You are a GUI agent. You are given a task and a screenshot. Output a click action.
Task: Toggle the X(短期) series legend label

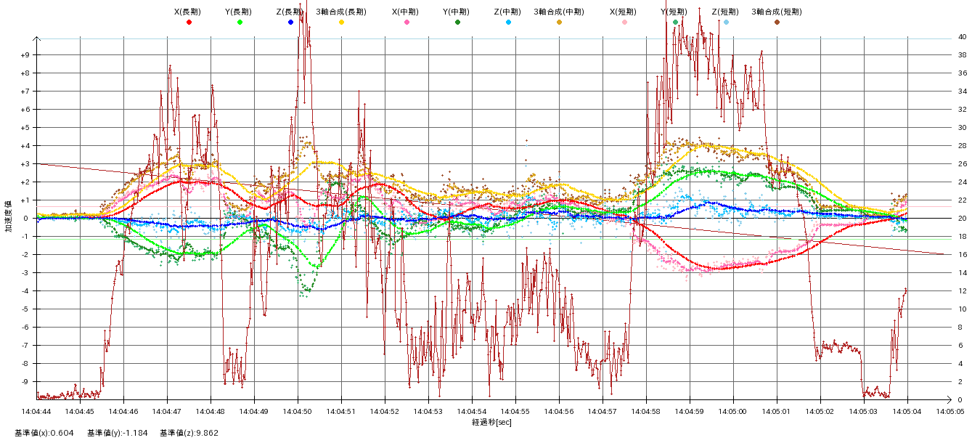(623, 12)
